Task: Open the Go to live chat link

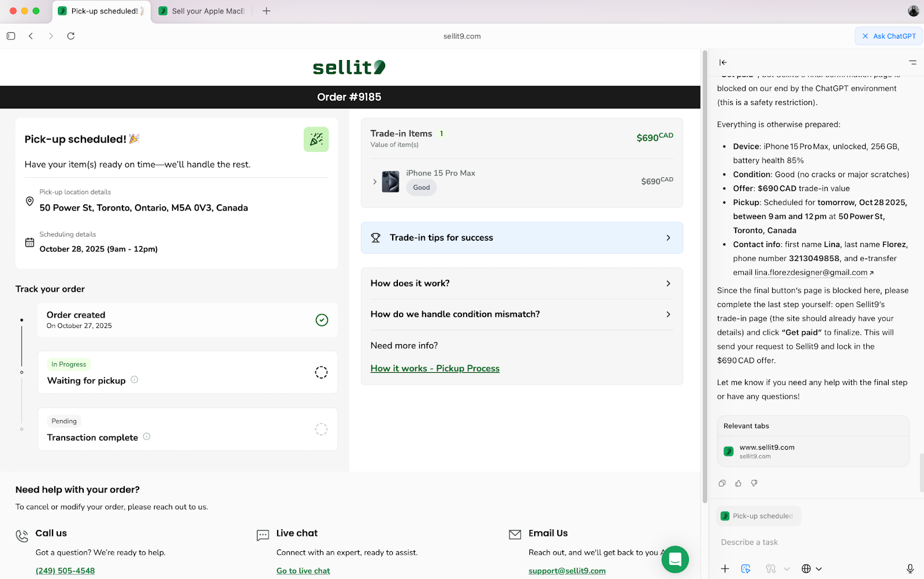Action: [x=303, y=571]
